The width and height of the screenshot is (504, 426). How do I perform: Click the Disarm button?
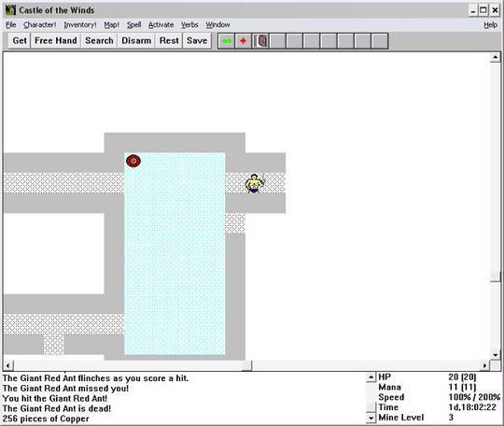136,41
